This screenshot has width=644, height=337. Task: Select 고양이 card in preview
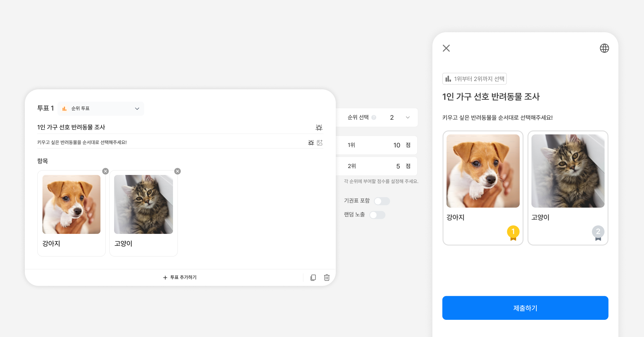[x=568, y=188]
